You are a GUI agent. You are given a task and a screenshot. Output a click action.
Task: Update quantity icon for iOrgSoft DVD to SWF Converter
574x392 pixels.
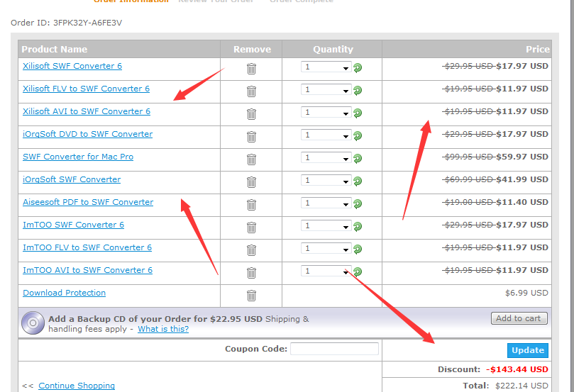[x=358, y=135]
